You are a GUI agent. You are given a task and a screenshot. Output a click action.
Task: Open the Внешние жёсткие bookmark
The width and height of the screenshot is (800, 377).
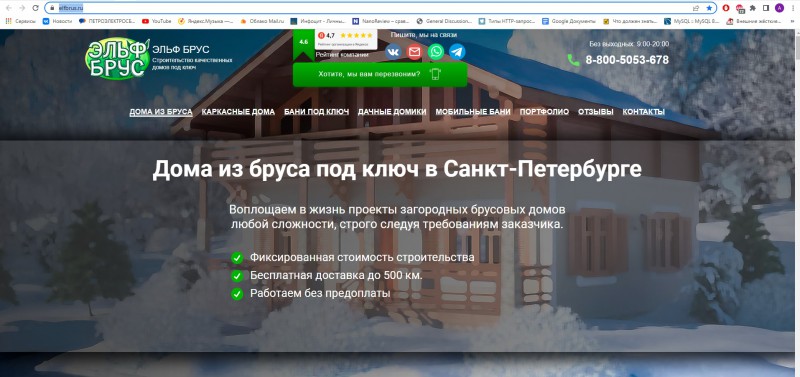pos(754,21)
